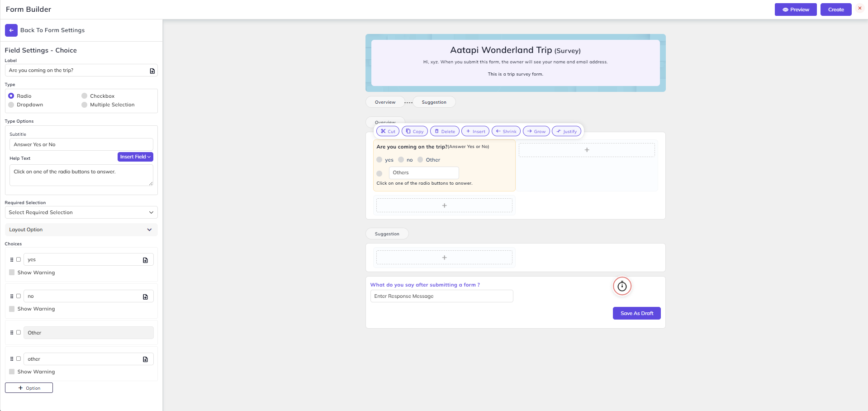Close the Form Builder with the red X
This screenshot has height=411, width=868.
(x=860, y=9)
